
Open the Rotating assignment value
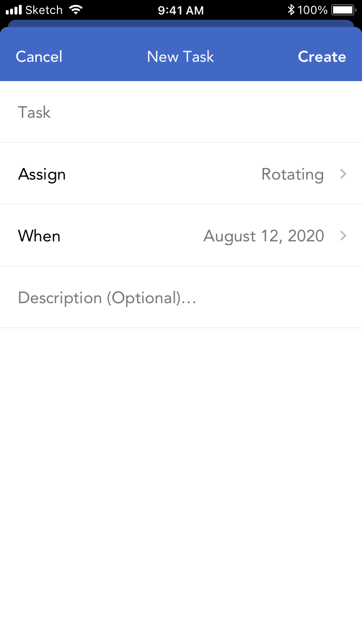[292, 174]
